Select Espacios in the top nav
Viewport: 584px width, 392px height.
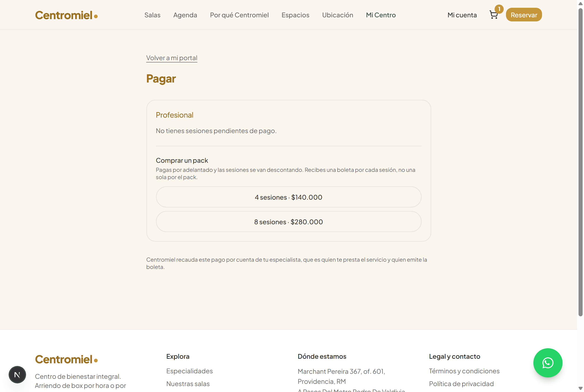tap(295, 15)
